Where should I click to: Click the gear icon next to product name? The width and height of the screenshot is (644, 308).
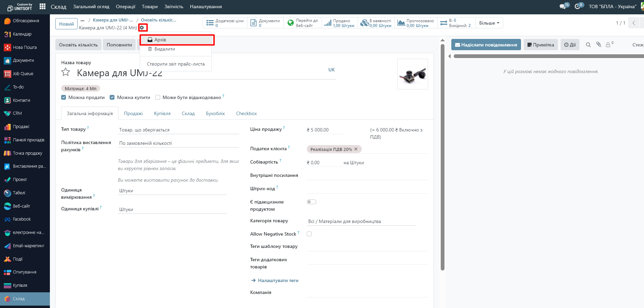coord(142,28)
